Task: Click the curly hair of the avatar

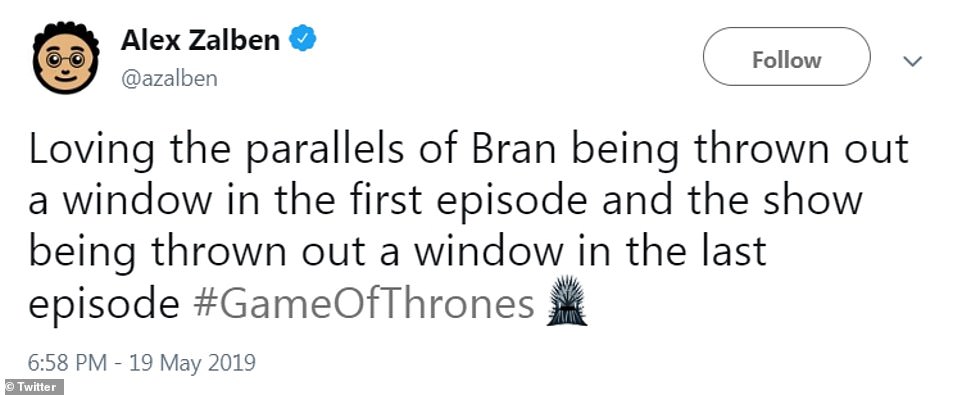Action: pos(66,33)
